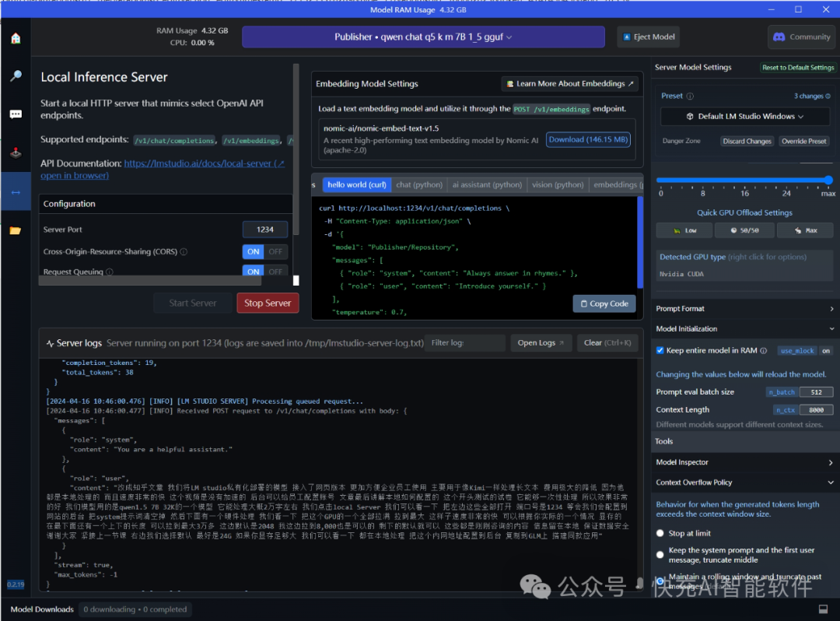
Task: Collapse the Model Initialization section
Action: pyautogui.click(x=744, y=329)
